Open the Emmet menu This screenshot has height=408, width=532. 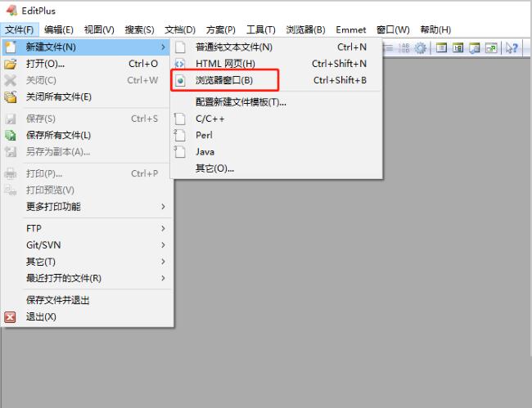coord(350,29)
